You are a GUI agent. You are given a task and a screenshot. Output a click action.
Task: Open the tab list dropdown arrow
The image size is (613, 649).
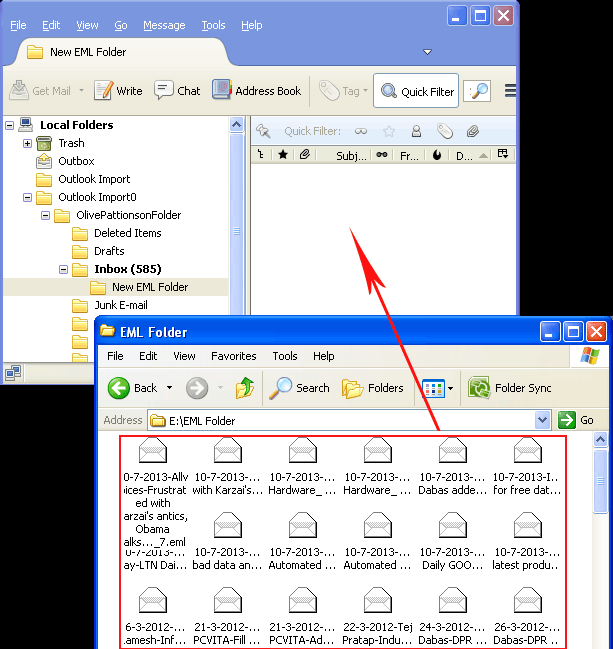[428, 52]
